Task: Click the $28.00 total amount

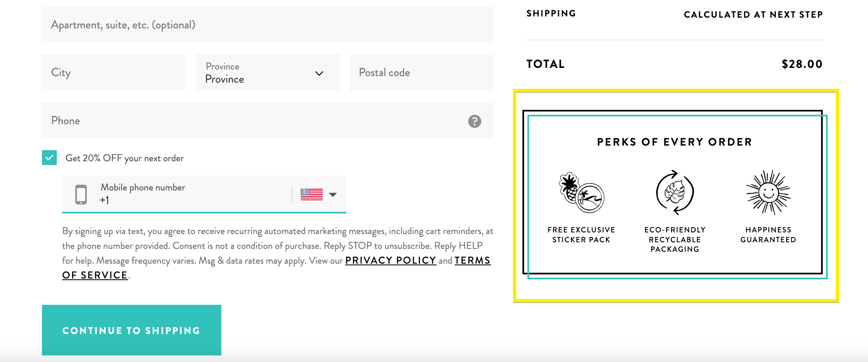Action: coord(802,64)
